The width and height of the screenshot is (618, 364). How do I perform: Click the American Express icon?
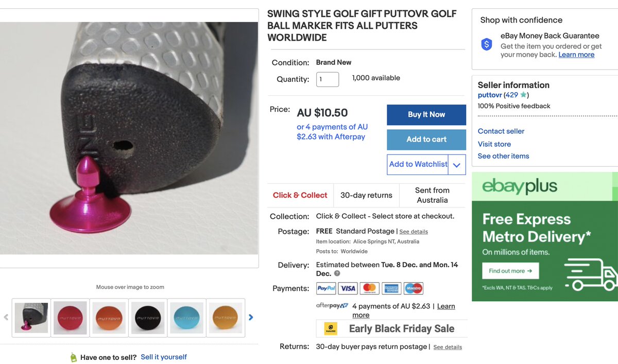pyautogui.click(x=391, y=288)
